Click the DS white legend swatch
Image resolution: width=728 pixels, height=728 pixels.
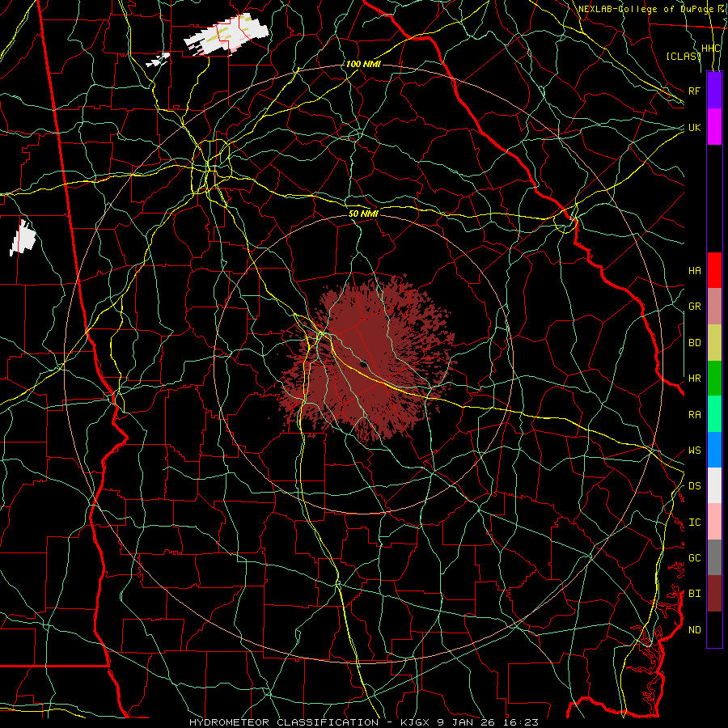tap(714, 485)
